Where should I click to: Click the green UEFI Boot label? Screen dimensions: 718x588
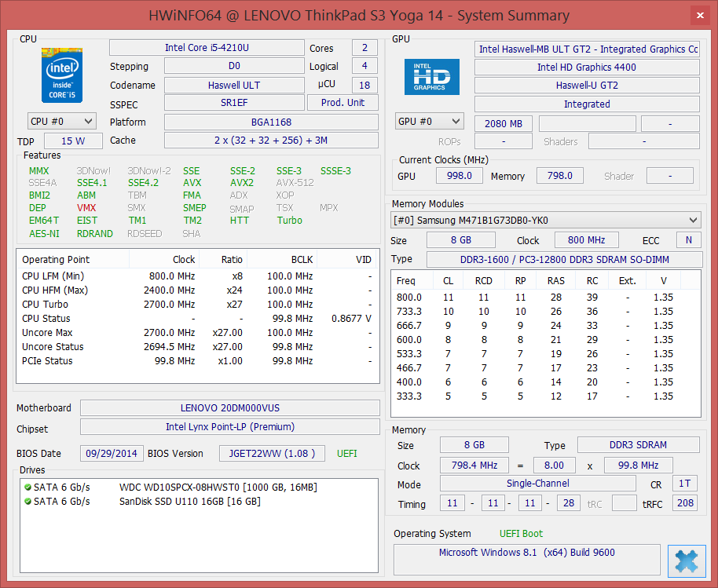(x=521, y=534)
